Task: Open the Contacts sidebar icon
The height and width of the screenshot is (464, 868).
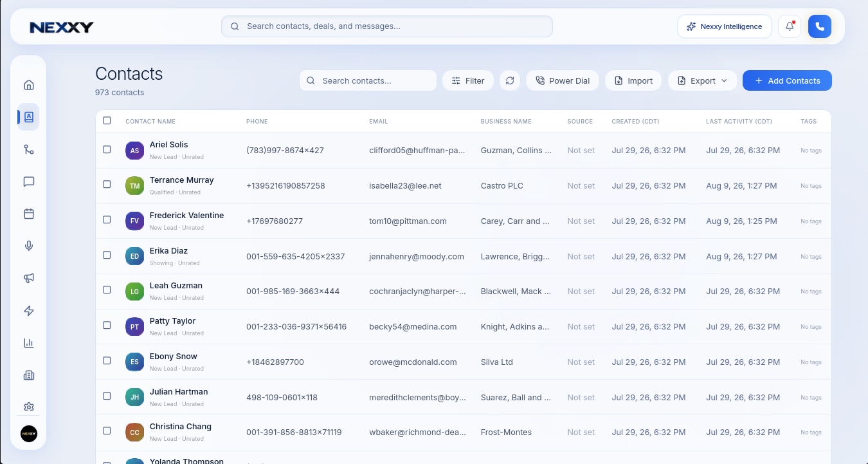Action: (x=28, y=117)
